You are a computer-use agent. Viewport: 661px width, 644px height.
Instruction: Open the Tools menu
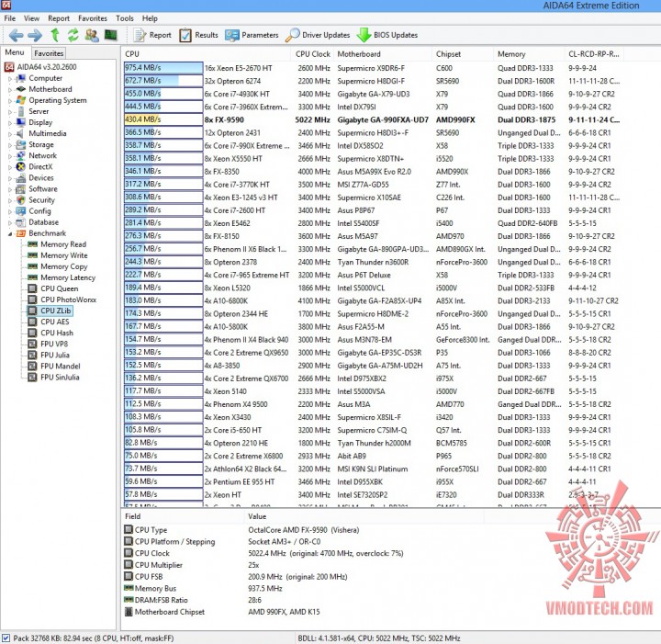125,18
